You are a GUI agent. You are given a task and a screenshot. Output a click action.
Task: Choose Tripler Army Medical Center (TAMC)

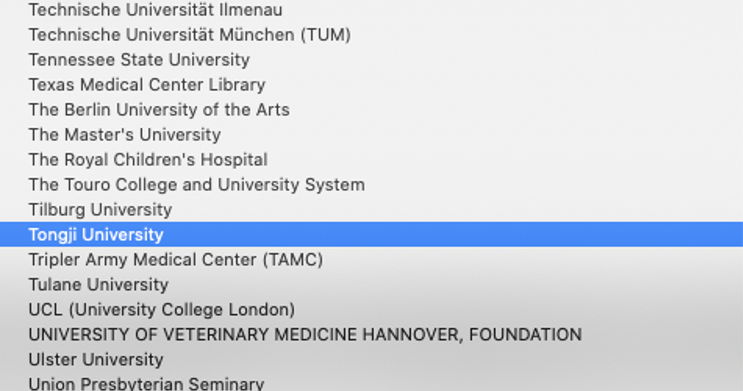click(x=372, y=260)
